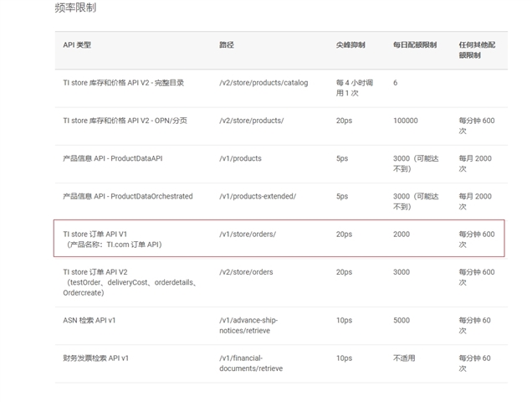The width and height of the screenshot is (532, 402).
Task: Click 每分钟 600 次 in OPN/分页 row
Action: [477, 126]
